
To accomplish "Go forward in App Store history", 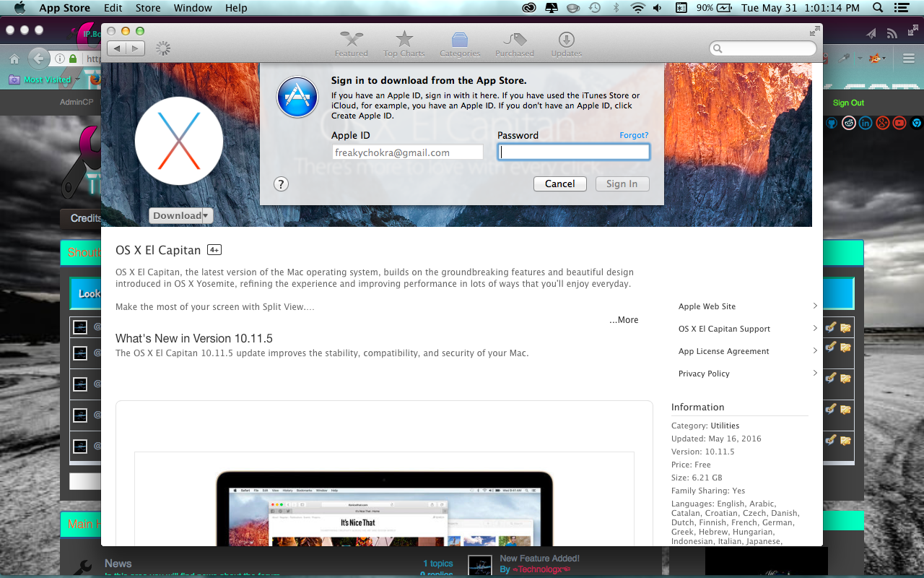I will (136, 48).
